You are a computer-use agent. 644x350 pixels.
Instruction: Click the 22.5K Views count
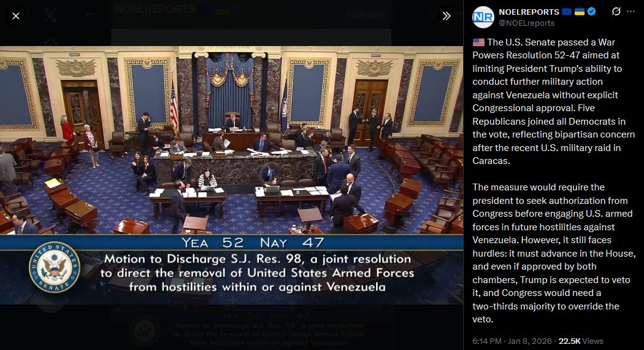coord(581,341)
